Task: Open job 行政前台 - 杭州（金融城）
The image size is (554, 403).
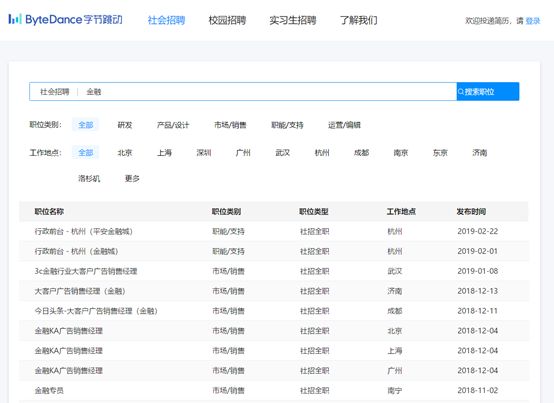Action: tap(76, 251)
